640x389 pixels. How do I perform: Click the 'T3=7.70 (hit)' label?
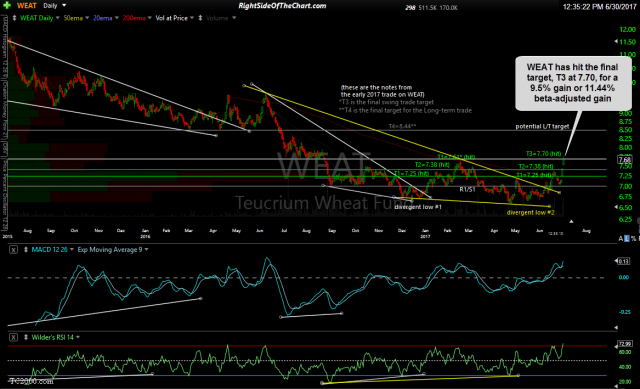pyautogui.click(x=543, y=154)
